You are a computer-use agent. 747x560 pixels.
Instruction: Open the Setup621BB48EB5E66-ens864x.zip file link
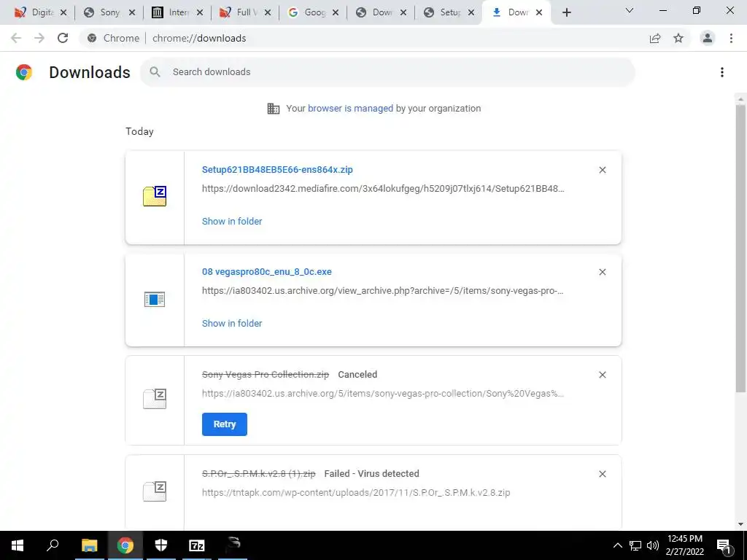pyautogui.click(x=277, y=170)
